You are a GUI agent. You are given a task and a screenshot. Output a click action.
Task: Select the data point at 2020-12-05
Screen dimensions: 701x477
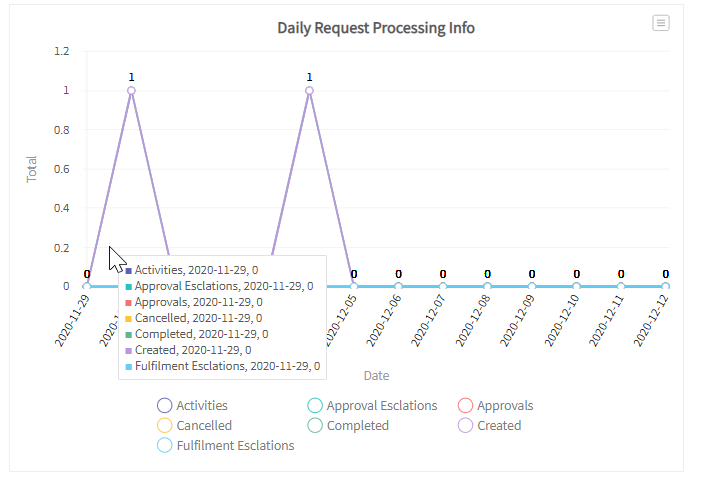[x=354, y=286]
